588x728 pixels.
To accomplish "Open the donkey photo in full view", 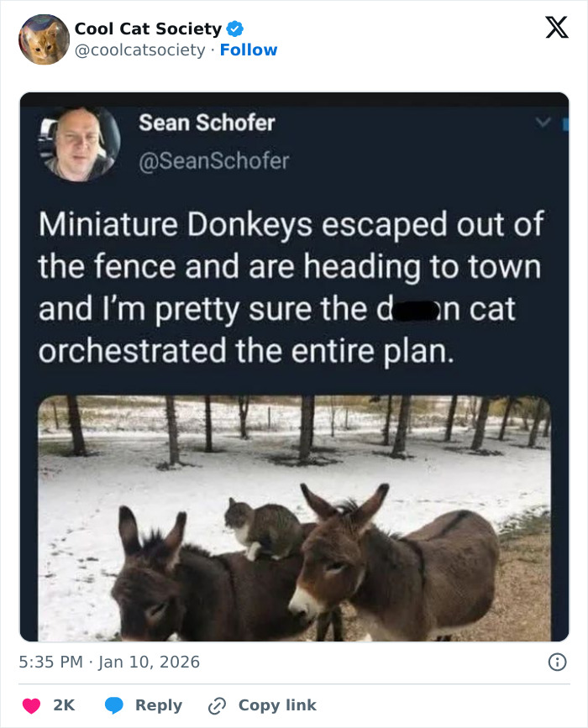I will [294, 516].
